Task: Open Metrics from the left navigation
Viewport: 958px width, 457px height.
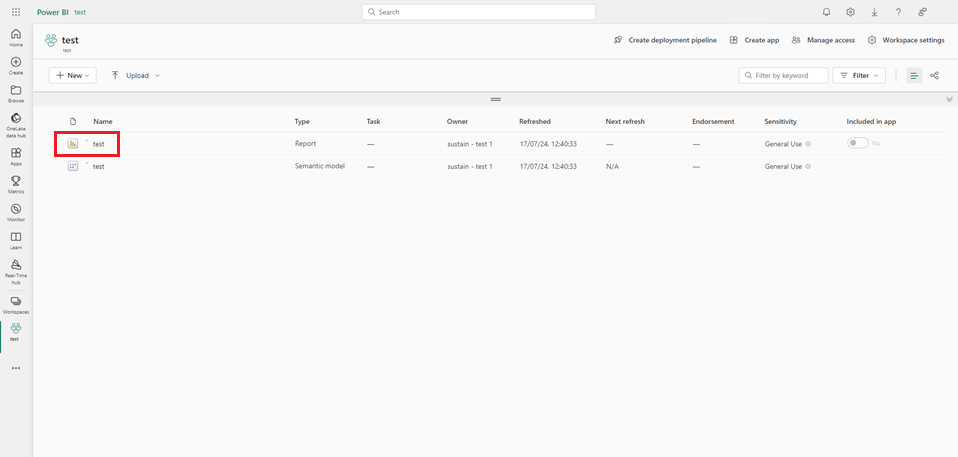Action: 16,184
